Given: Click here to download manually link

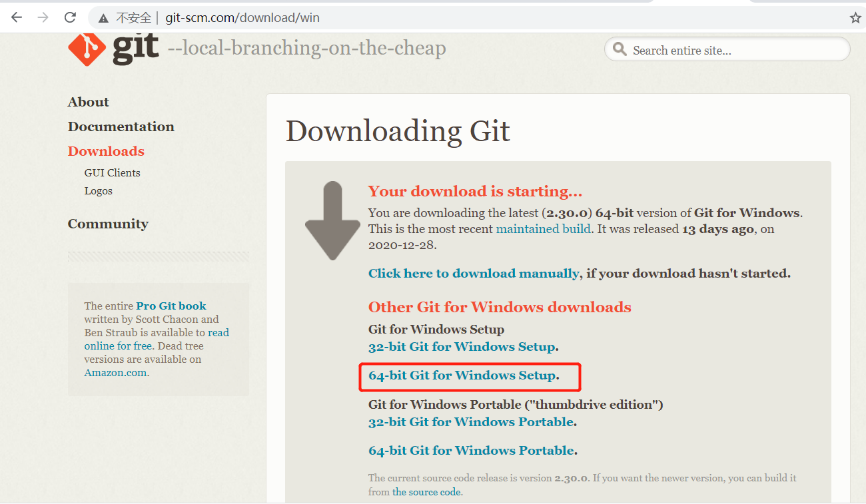Looking at the screenshot, I should 474,273.
